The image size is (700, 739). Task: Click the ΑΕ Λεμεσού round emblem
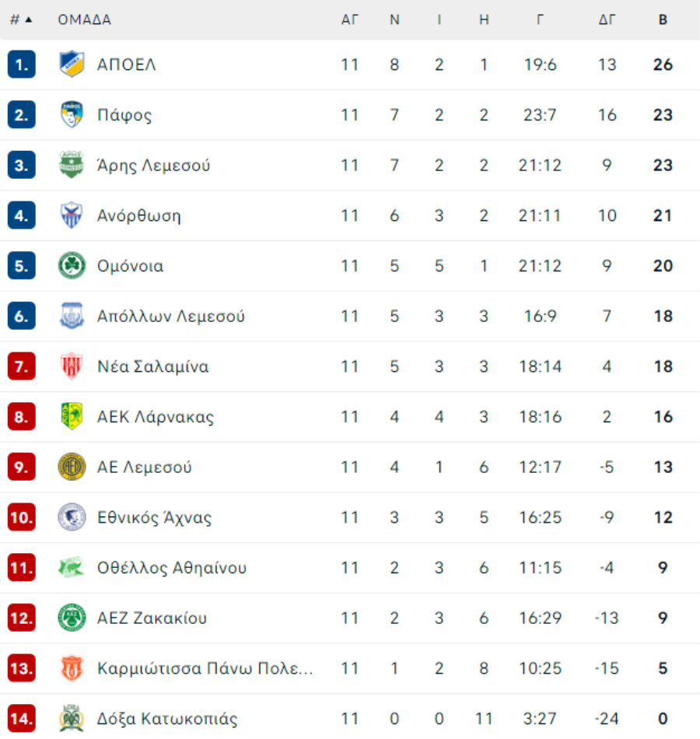(72, 467)
